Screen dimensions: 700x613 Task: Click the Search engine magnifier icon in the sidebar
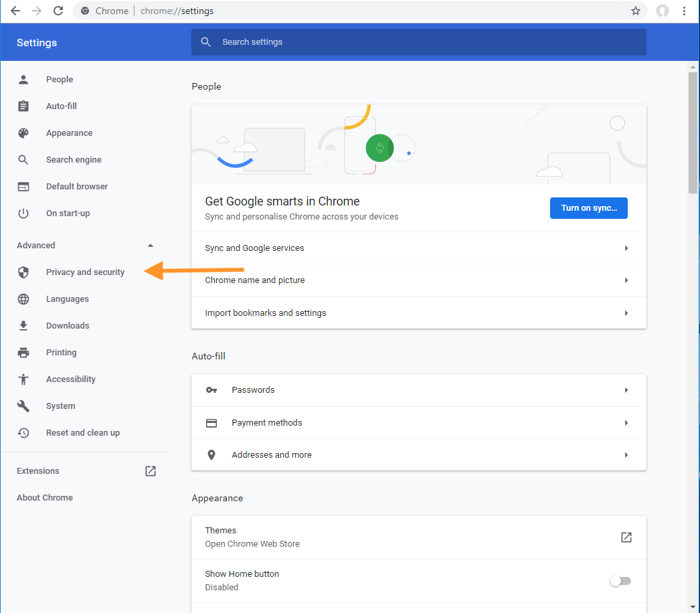click(x=23, y=160)
